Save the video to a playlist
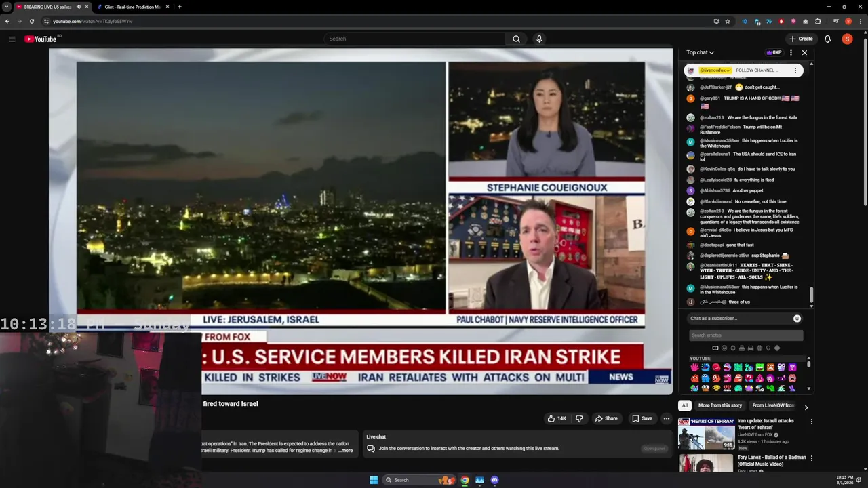 pos(642,418)
